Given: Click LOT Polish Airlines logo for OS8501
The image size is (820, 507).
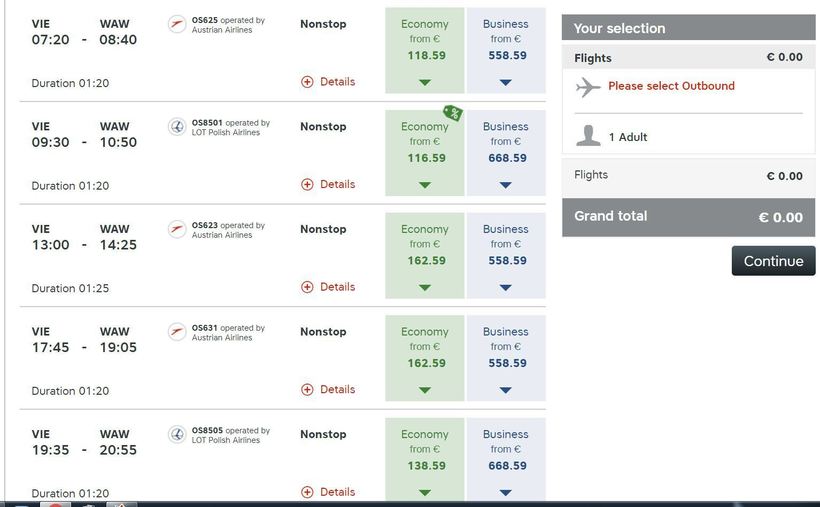Looking at the screenshot, I should [177, 127].
